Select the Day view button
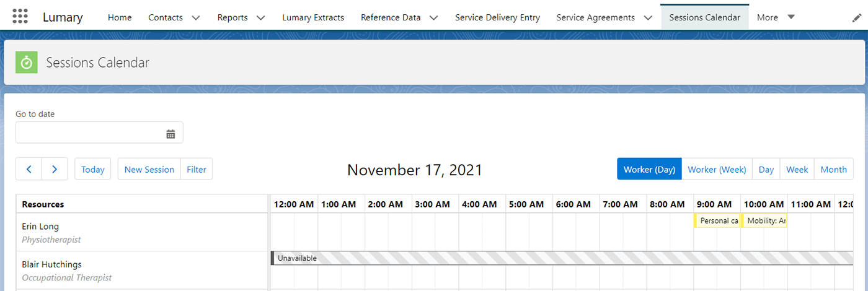 coord(766,169)
